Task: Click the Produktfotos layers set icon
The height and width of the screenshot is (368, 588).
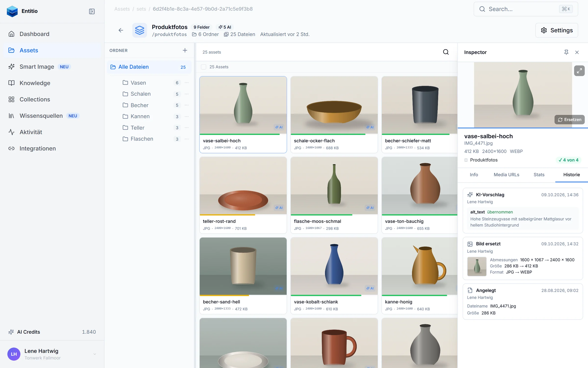Action: pyautogui.click(x=140, y=30)
